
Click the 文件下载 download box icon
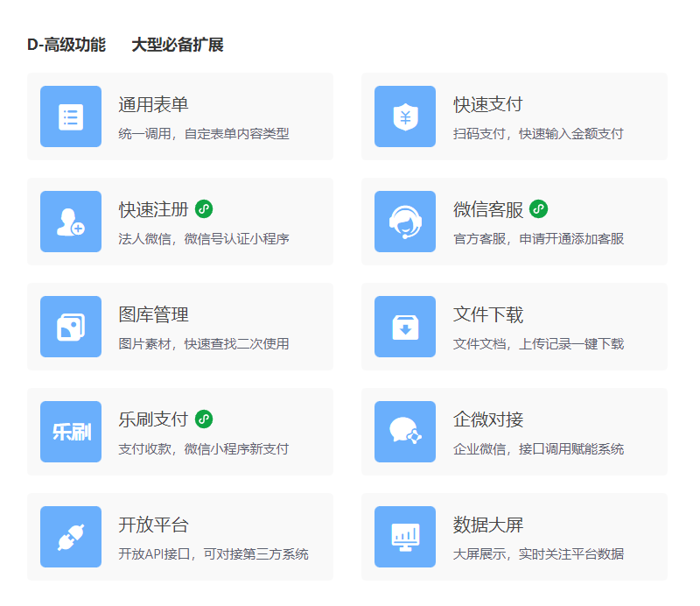(x=405, y=327)
